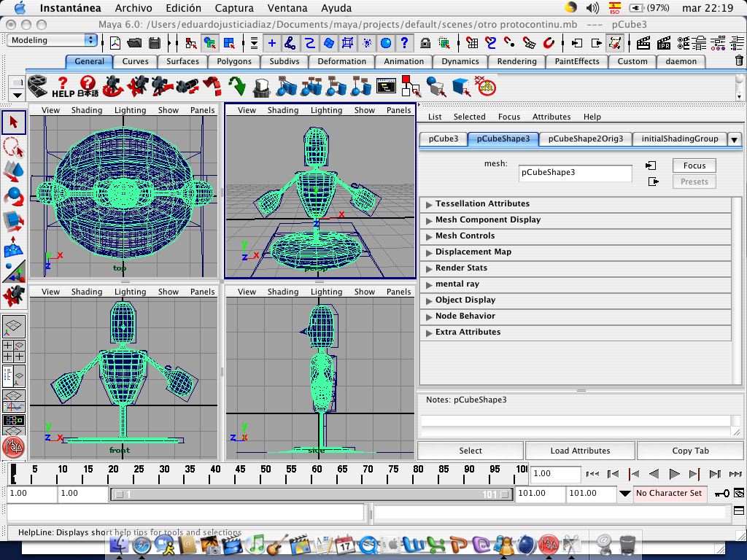Screen dimensions: 747x560
Task: Select the Show Manipulator tool
Action: [13, 271]
